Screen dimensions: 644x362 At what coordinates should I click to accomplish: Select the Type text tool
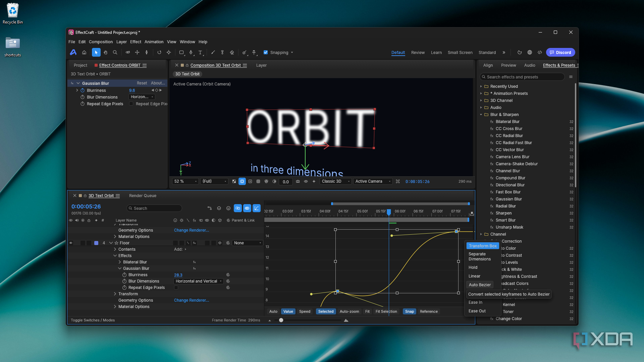200,52
